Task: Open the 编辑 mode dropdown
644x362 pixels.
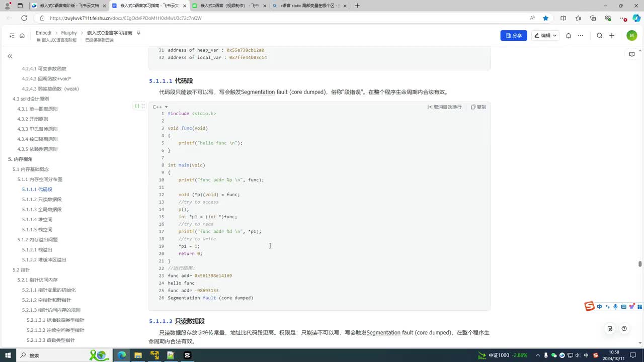Action: pos(545,36)
